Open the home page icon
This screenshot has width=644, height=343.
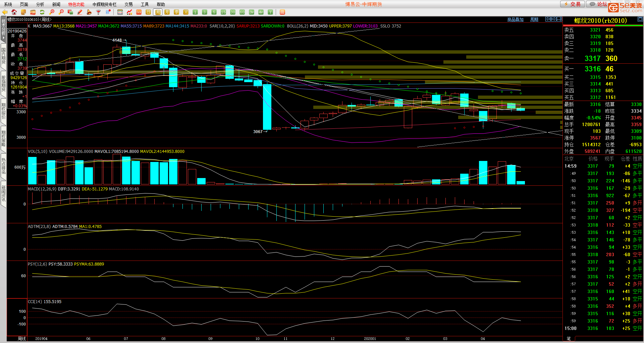tap(14, 12)
